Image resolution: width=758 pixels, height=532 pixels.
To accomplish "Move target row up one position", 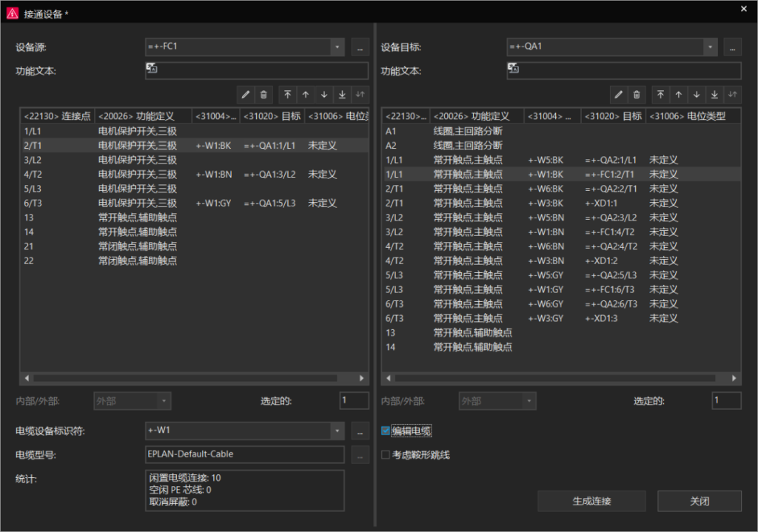I will pos(679,95).
